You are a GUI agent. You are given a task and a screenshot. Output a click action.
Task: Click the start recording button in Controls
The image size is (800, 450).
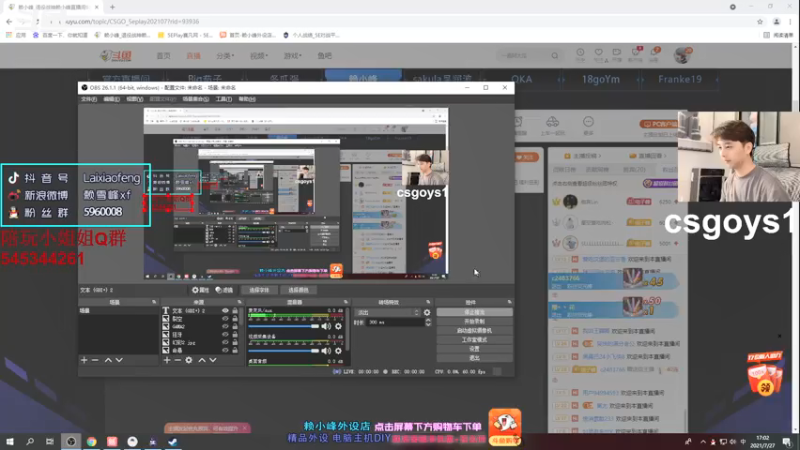tap(474, 321)
